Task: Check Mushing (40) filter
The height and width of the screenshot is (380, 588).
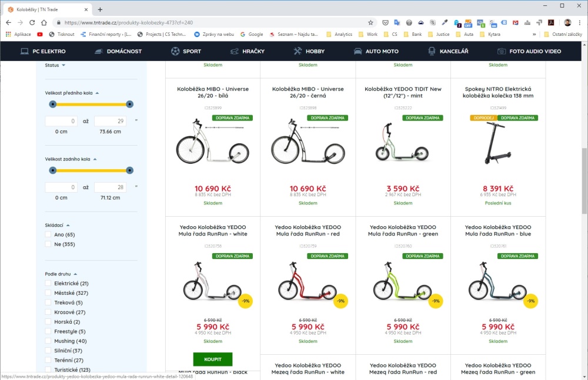Action: (x=48, y=341)
